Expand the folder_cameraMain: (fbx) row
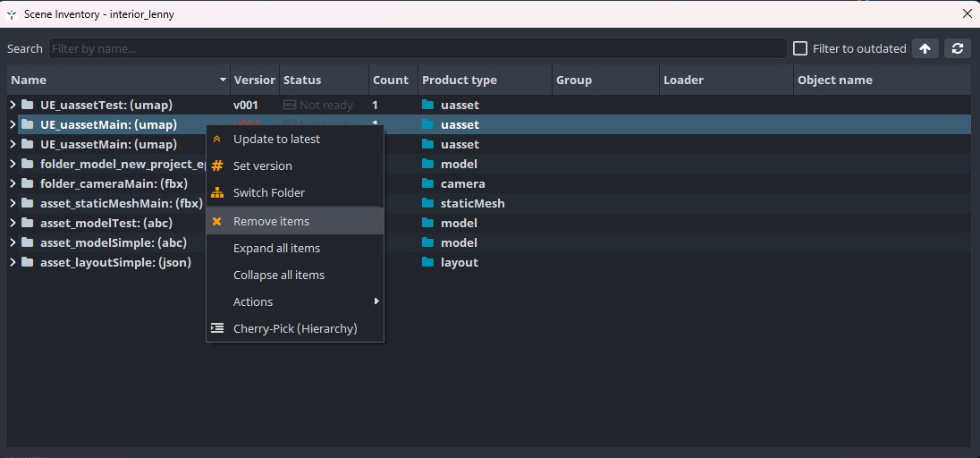Viewport: 980px width, 458px height. pos(12,183)
